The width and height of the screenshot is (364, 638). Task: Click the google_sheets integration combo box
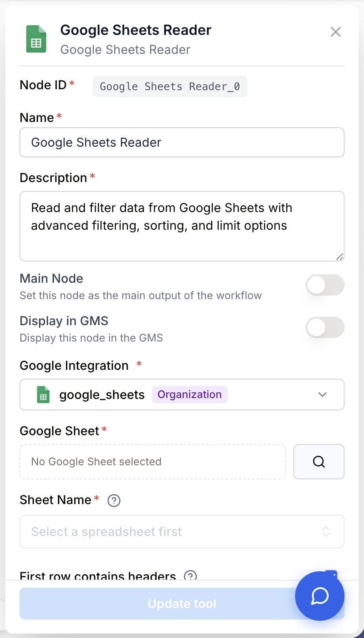click(182, 395)
